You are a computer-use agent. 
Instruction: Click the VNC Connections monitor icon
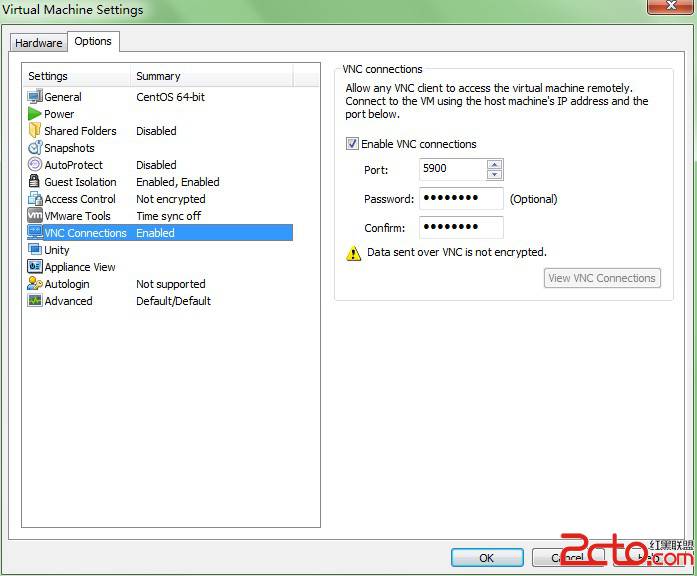(x=35, y=232)
